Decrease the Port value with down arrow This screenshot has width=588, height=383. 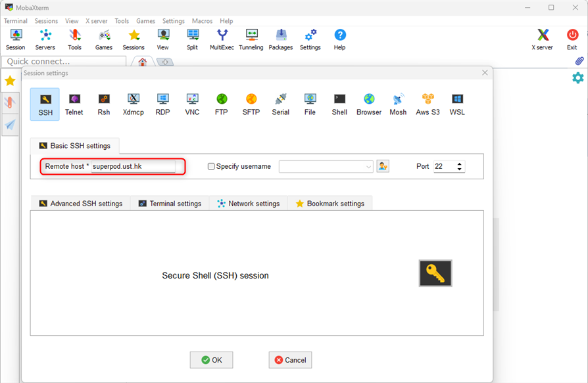459,169
